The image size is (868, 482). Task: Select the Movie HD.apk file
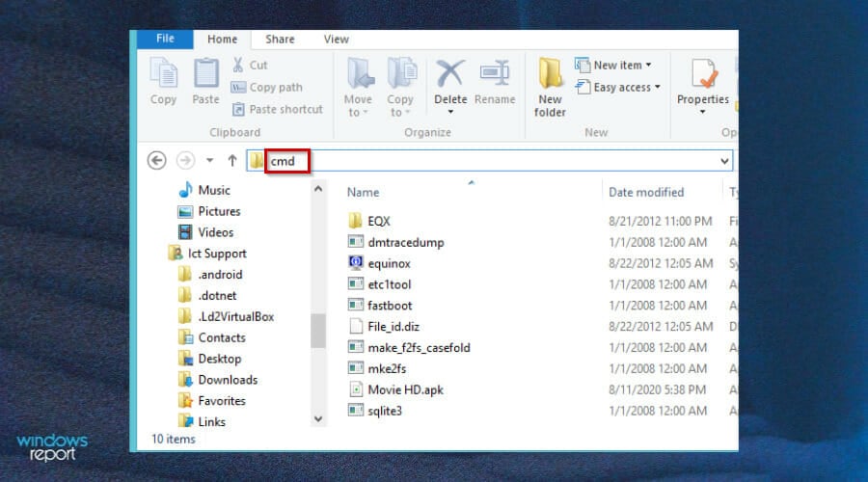coord(395,389)
